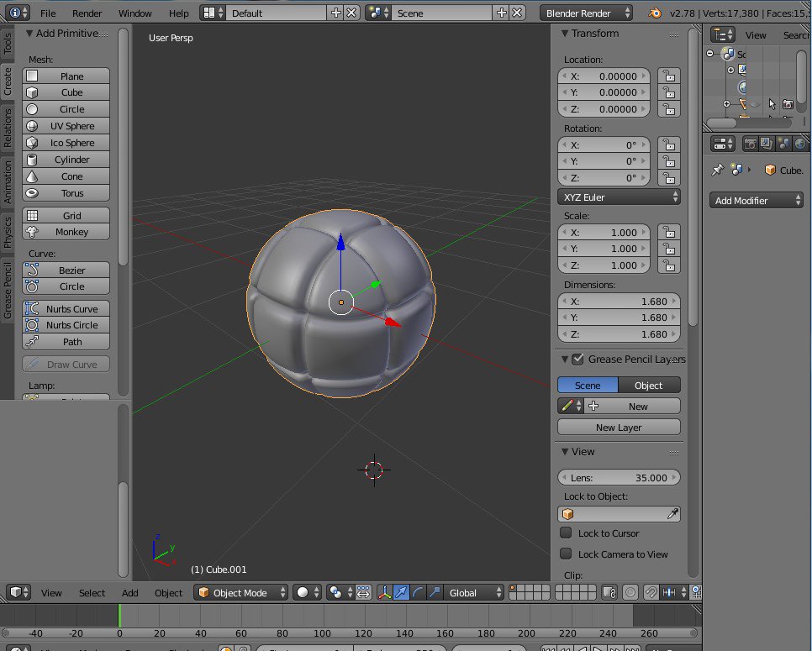Toggle Grease Pencil Layers checkbox
This screenshot has height=651, width=812.
[578, 360]
